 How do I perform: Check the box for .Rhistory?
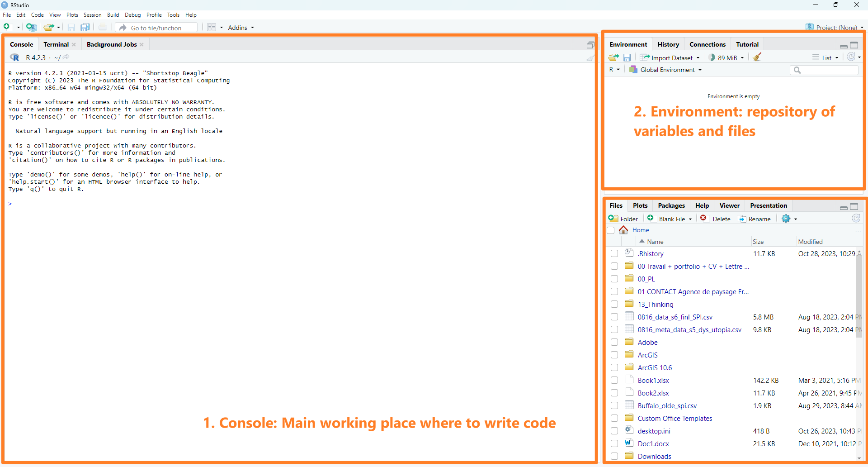[614, 253]
